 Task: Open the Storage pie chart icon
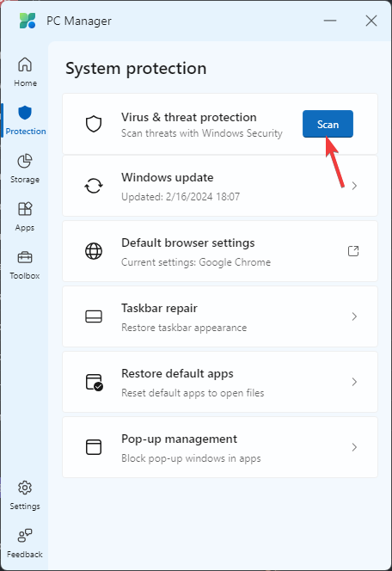tap(25, 161)
